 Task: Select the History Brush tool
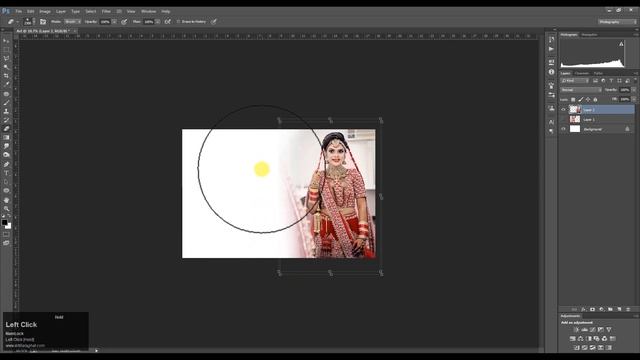click(6, 120)
